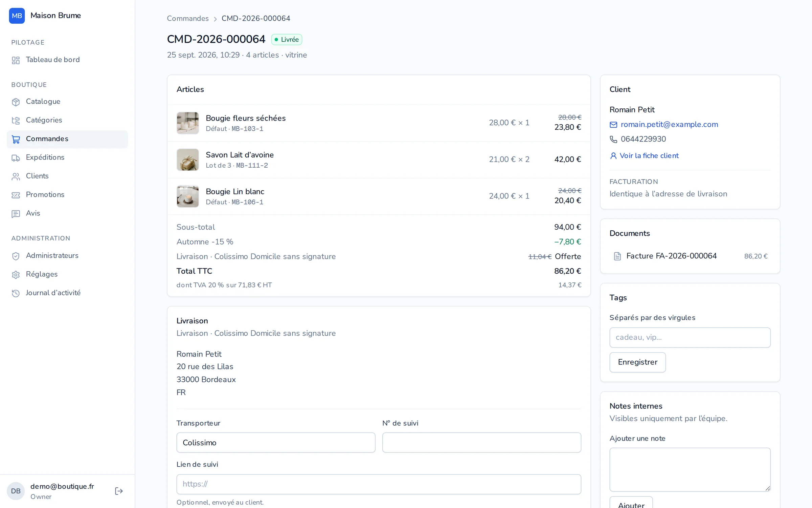
Task: Go back to Commandes via the breadcrumb
Action: pyautogui.click(x=188, y=18)
